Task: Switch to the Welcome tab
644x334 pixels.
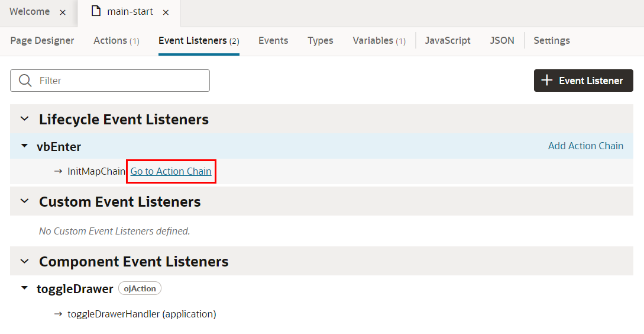Action: point(30,12)
